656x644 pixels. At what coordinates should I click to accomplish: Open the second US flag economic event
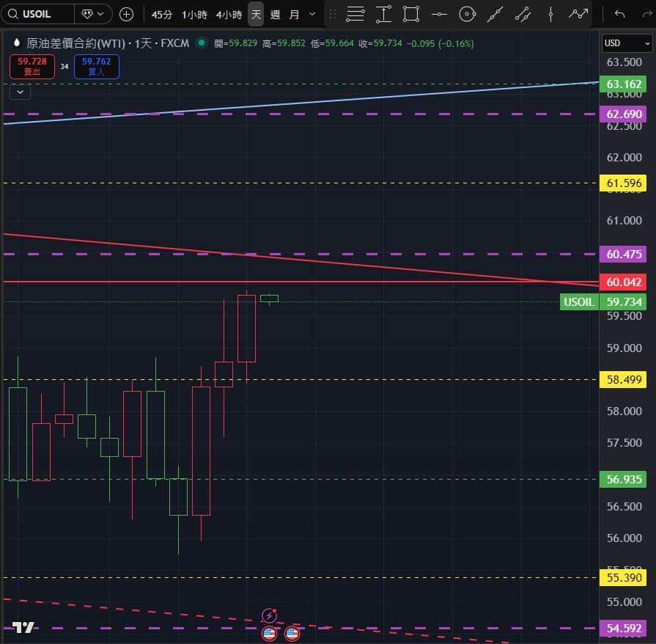coord(292,634)
